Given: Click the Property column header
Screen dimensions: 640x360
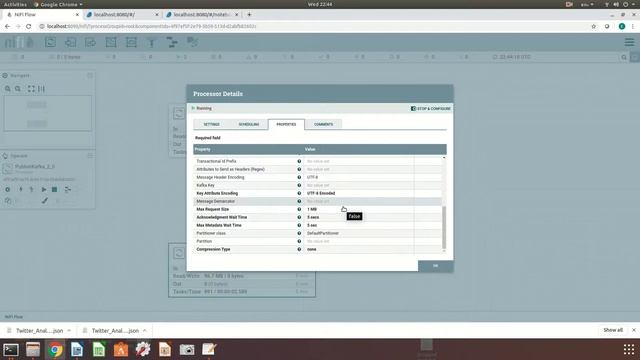Looking at the screenshot, I should [248, 149].
